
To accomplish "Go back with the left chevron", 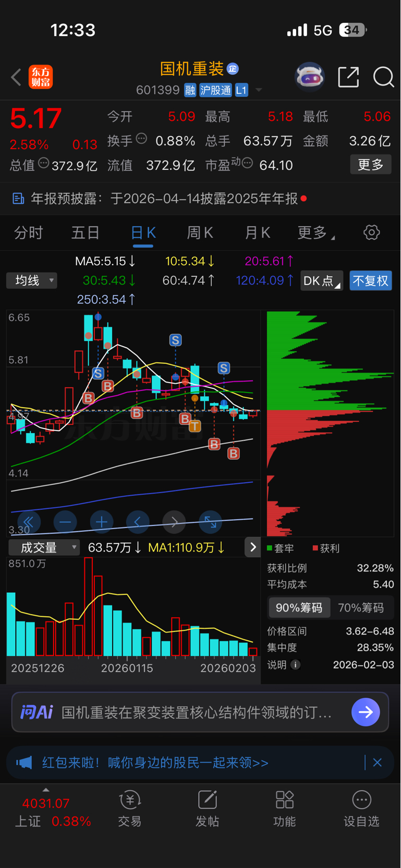I will (x=16, y=77).
